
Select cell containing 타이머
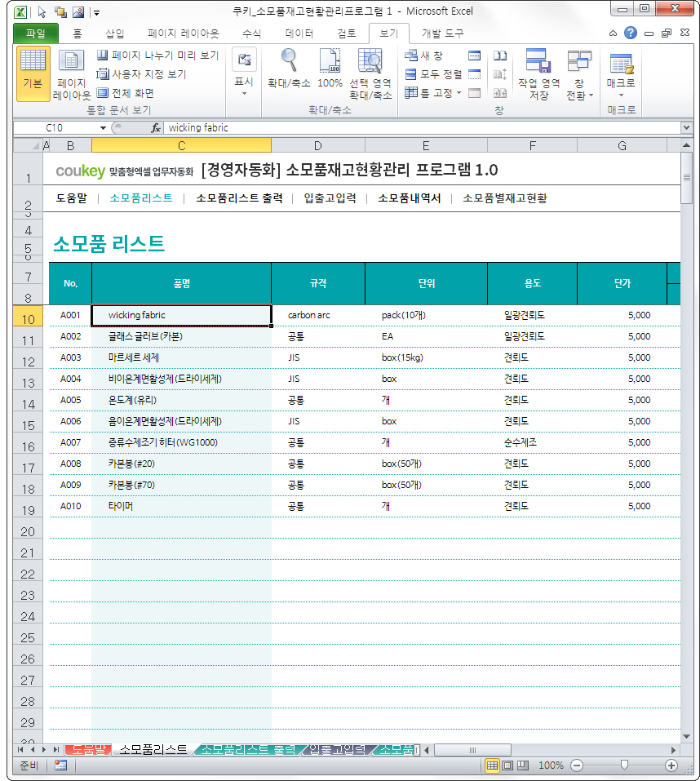182,506
